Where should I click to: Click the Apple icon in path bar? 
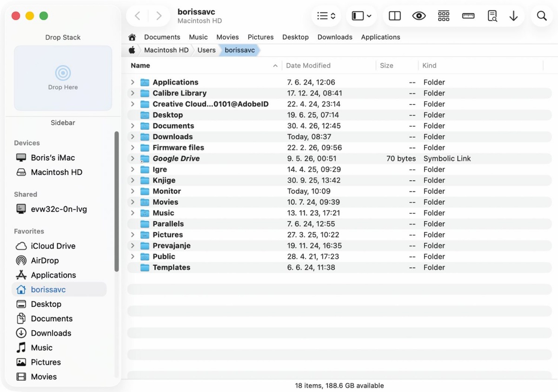[132, 50]
